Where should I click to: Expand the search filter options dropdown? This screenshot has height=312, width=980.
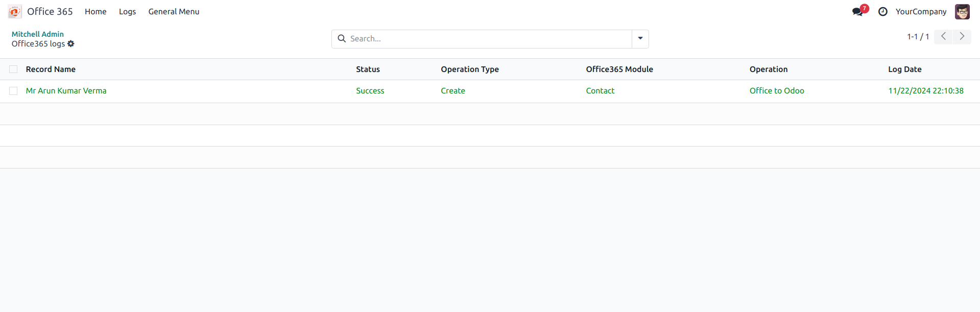tap(640, 39)
